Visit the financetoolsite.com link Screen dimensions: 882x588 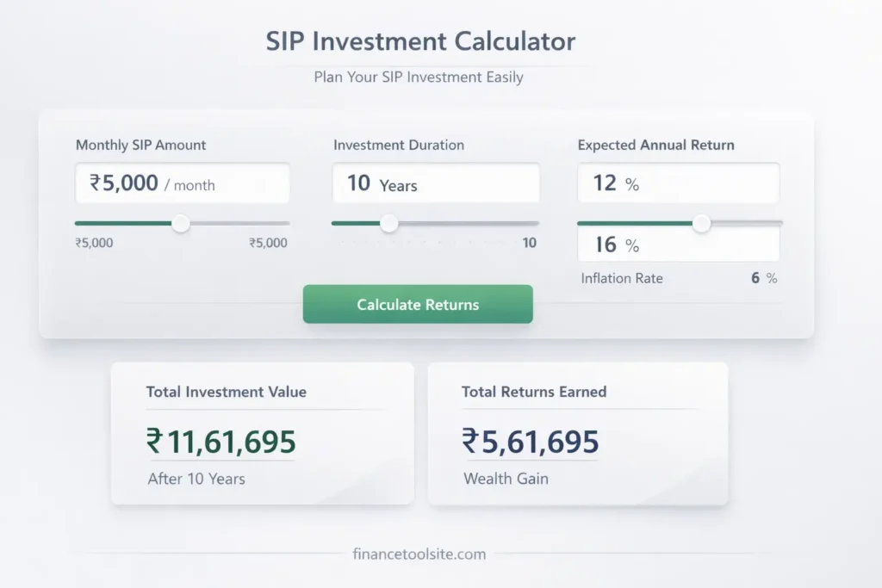[x=418, y=554]
